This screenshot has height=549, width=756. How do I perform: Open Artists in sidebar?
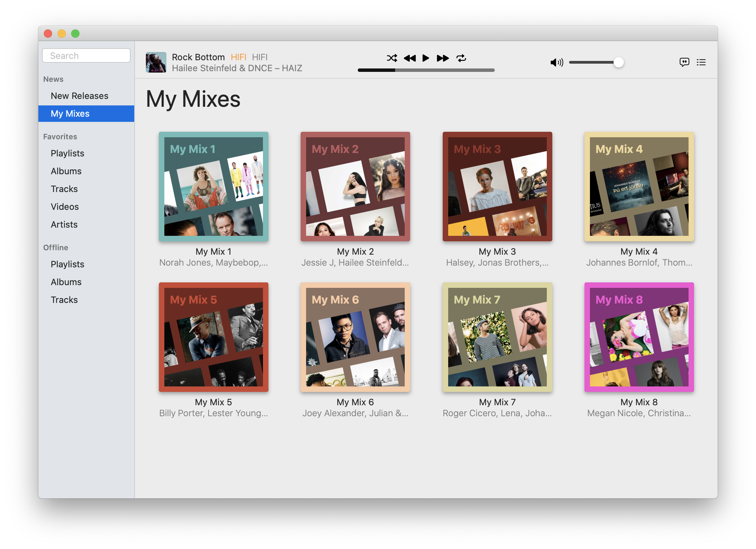(86, 225)
